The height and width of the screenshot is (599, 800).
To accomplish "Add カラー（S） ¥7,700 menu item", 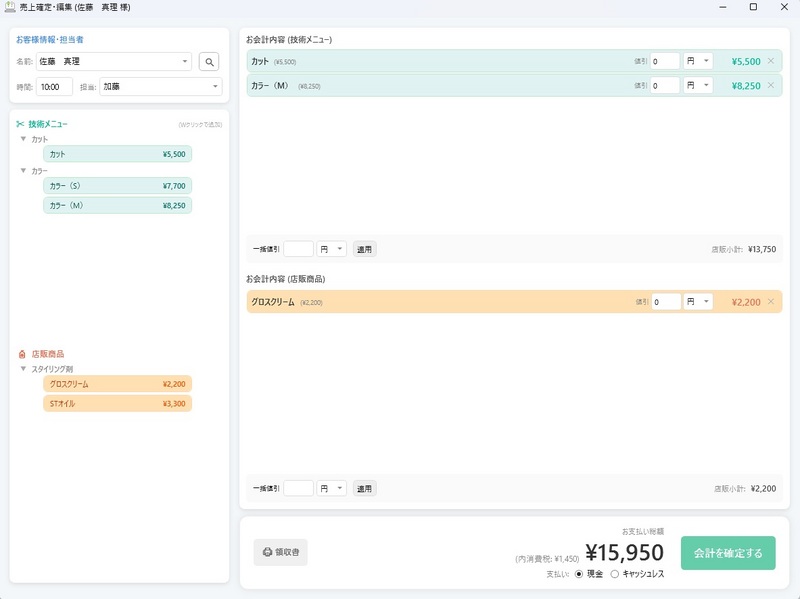I will point(117,186).
